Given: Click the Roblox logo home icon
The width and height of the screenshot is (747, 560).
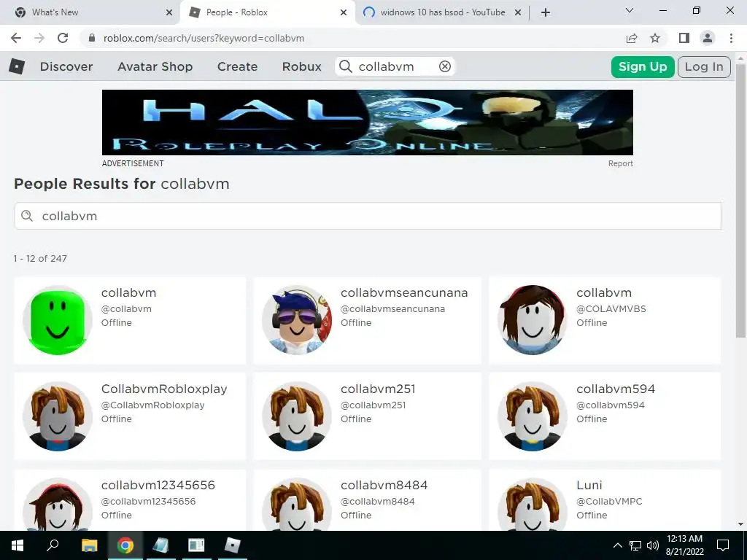Looking at the screenshot, I should point(17,66).
